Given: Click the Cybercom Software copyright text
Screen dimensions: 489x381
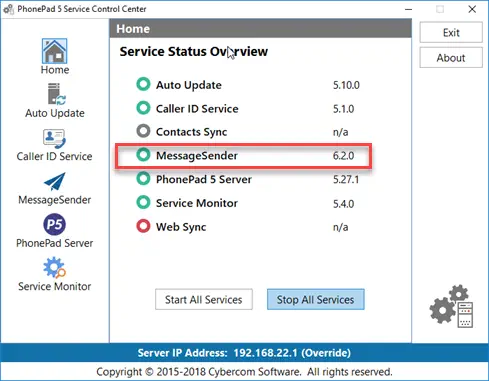Looking at the screenshot, I should click(x=244, y=372).
